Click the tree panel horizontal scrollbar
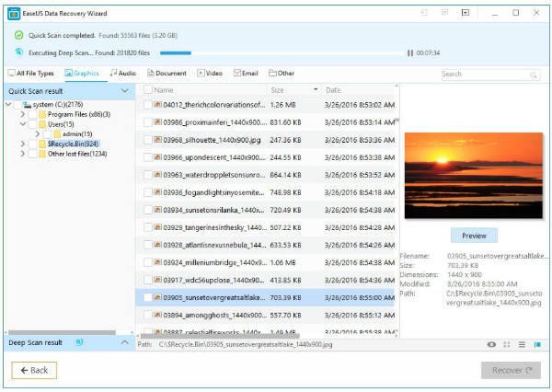 (x=62, y=332)
